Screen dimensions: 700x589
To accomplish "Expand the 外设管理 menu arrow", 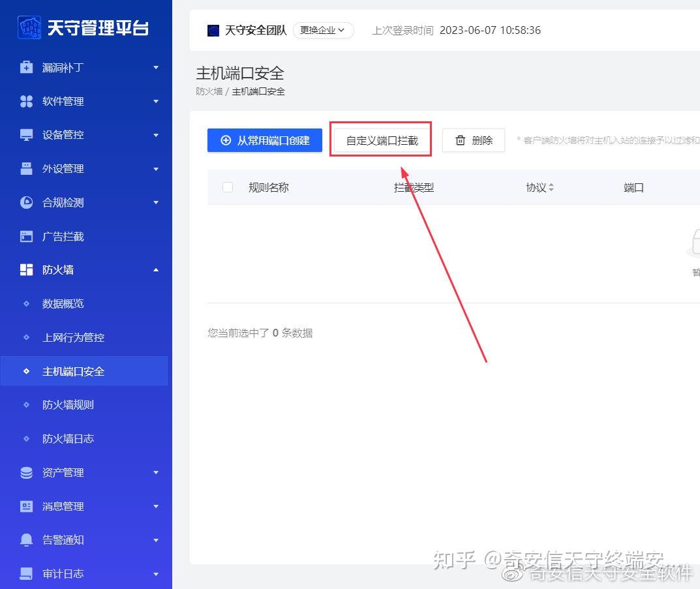I will [156, 169].
